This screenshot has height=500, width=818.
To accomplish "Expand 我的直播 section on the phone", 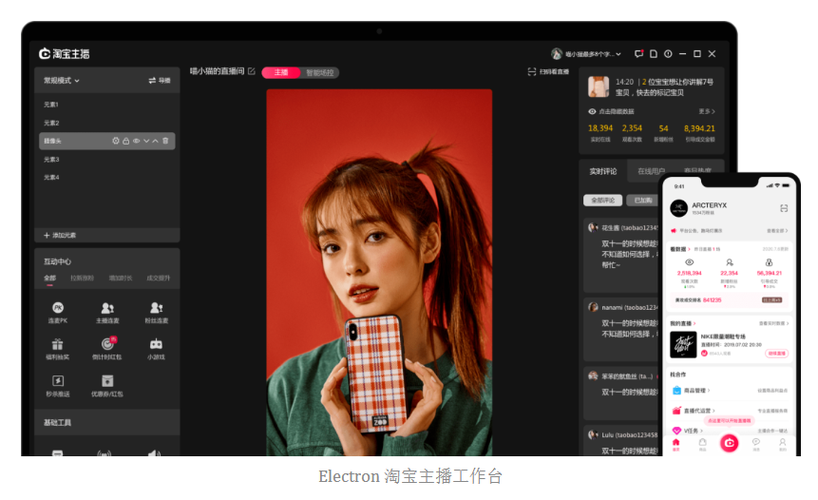I will coord(683,324).
